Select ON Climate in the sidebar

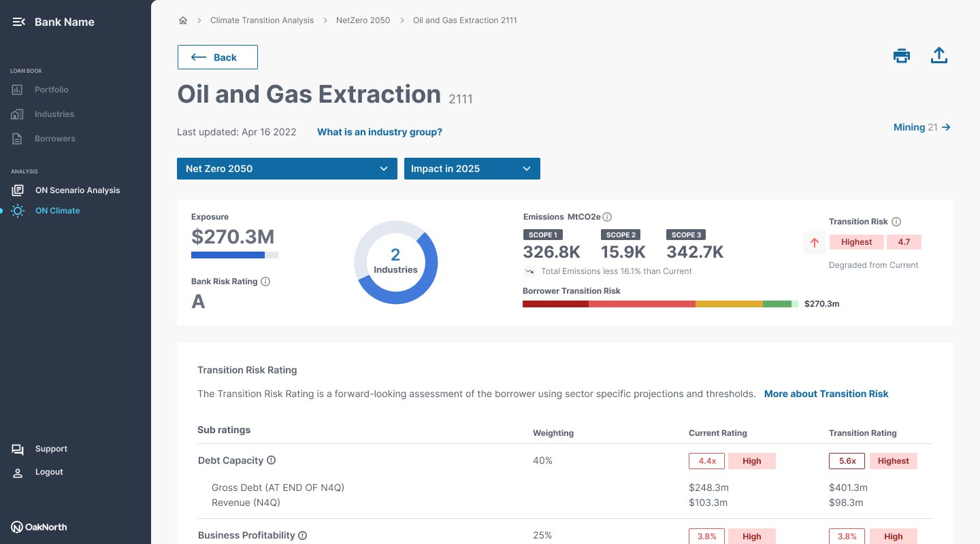pyautogui.click(x=46, y=211)
